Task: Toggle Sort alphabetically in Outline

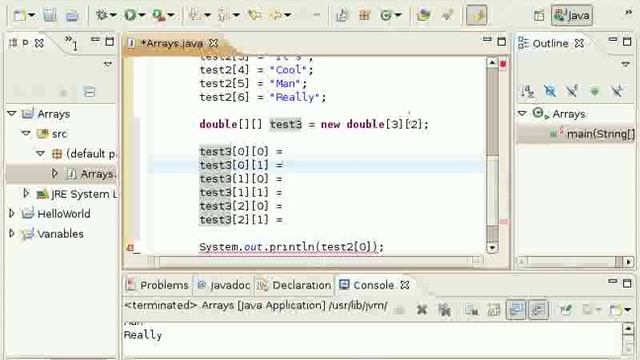Action: click(x=527, y=91)
